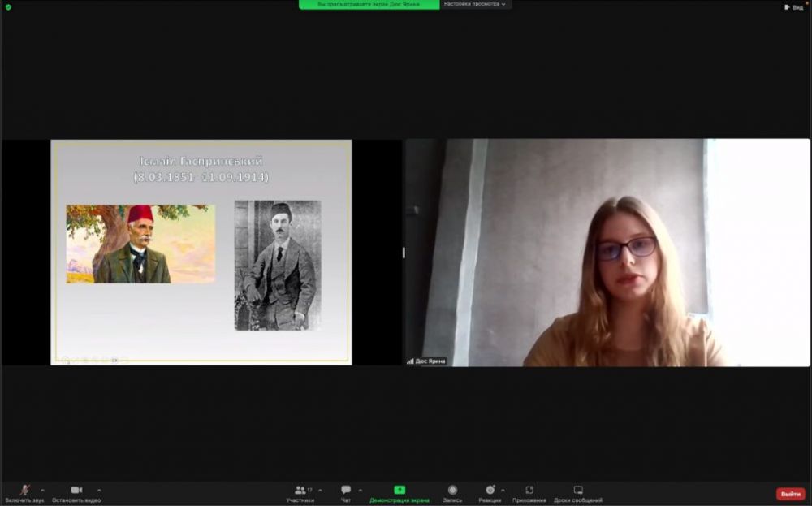Open the Реакции reactions picker

490,492
